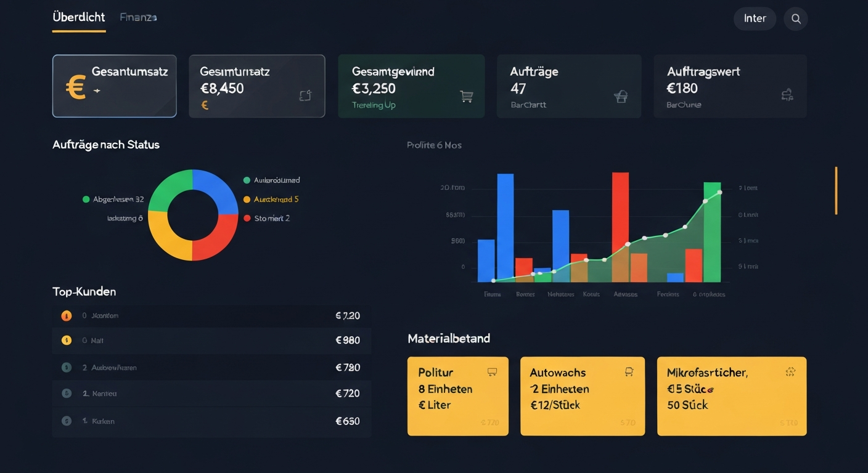Click the icon on the Autowachs card
This screenshot has height=473, width=868.
click(x=629, y=371)
